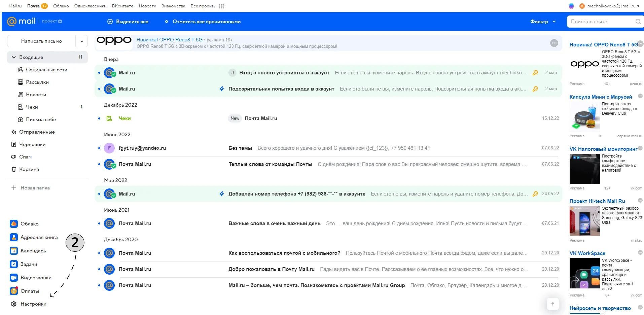
Task: Collapse the Входящие folder chevron
Action: point(14,57)
